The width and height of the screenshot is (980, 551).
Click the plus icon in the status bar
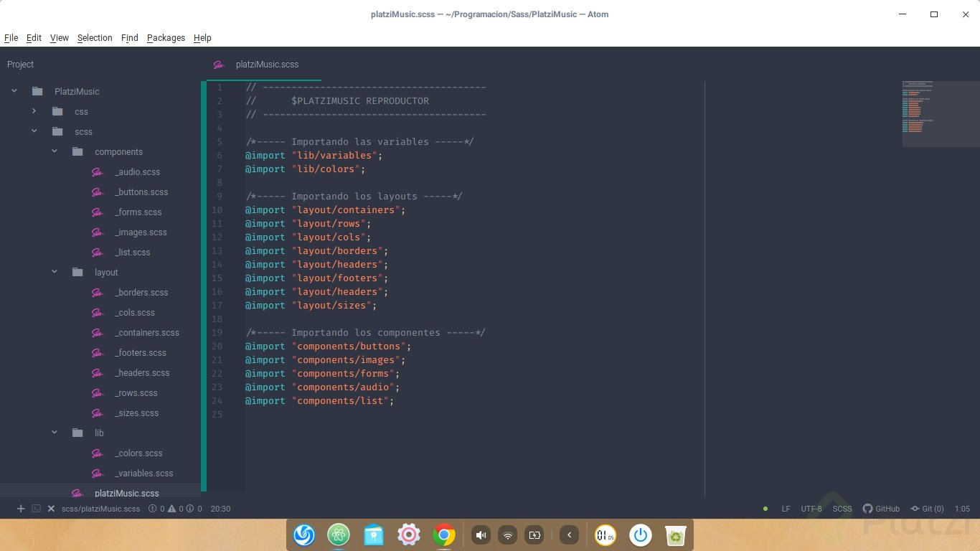(20, 509)
